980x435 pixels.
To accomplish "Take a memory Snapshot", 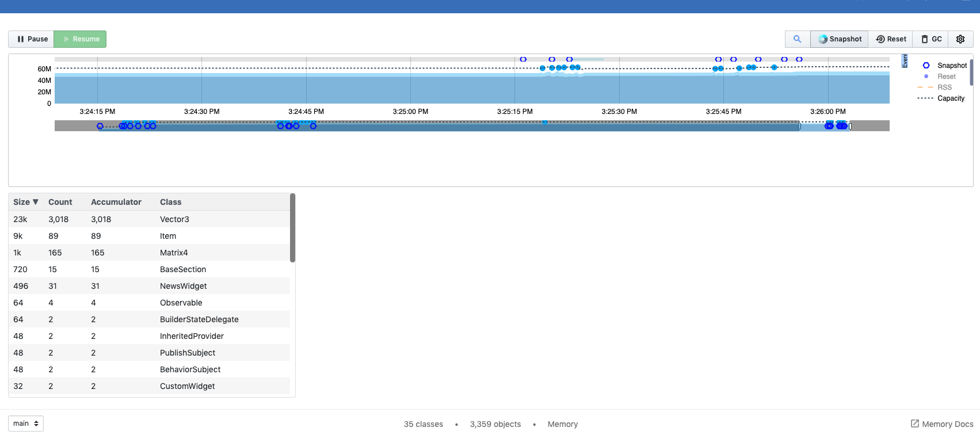I will 840,39.
